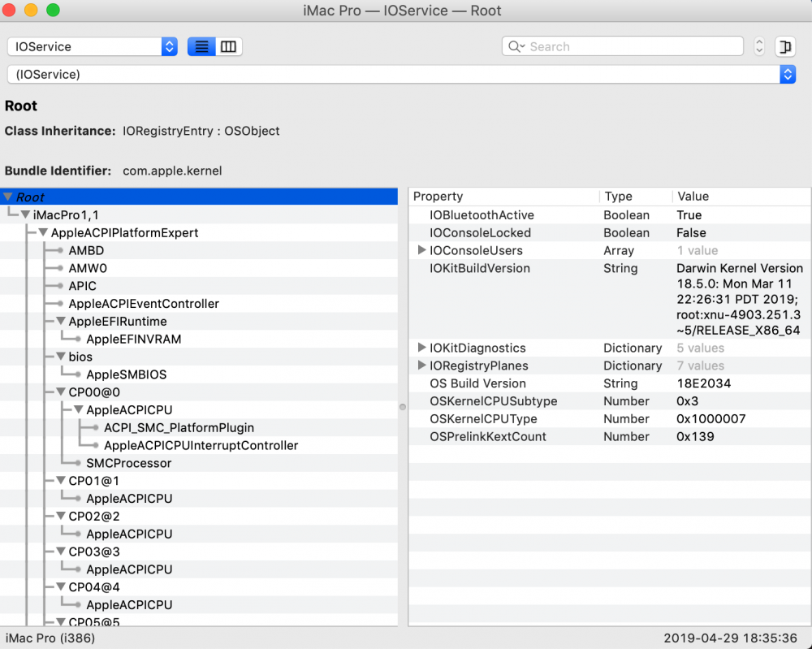Collapse the CP01@1 node
Screen dimensions: 812x649
tap(61, 481)
